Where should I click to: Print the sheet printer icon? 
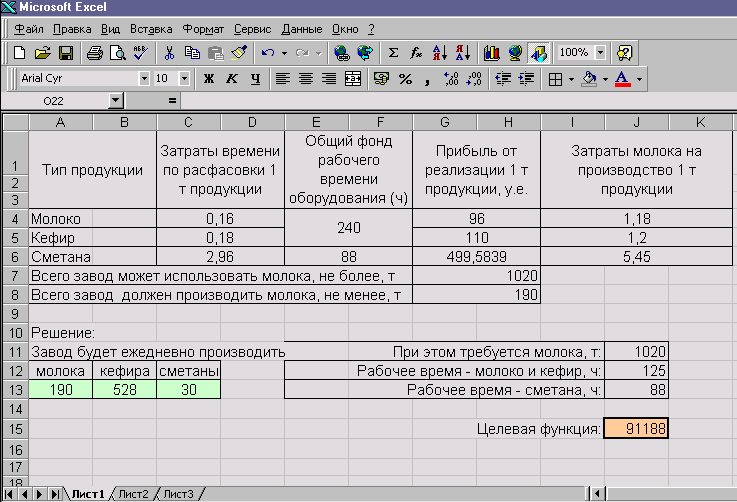point(94,53)
